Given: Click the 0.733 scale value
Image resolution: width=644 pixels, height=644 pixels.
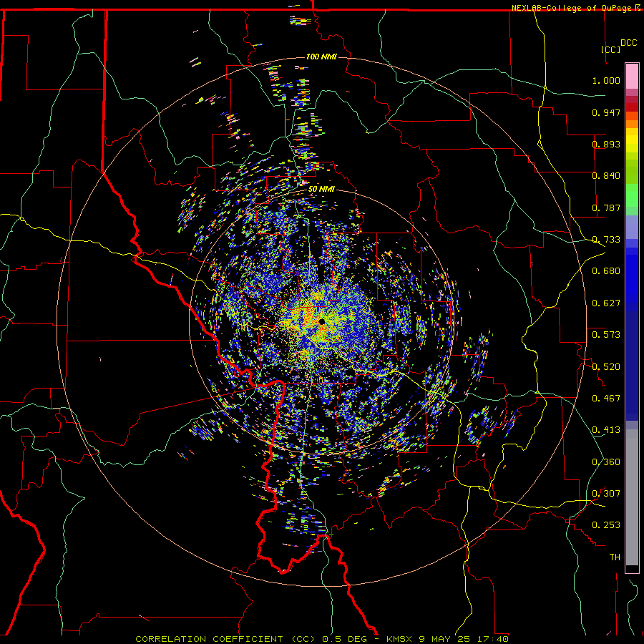Looking at the screenshot, I should coord(606,240).
